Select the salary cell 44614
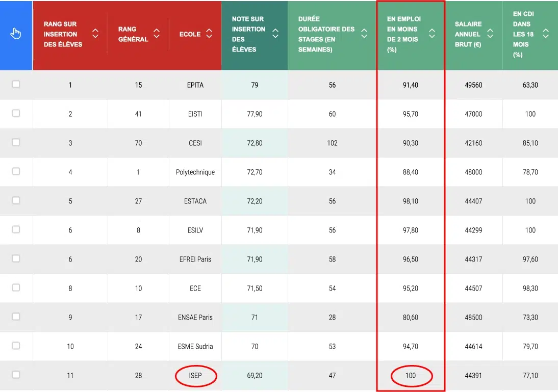 click(474, 347)
